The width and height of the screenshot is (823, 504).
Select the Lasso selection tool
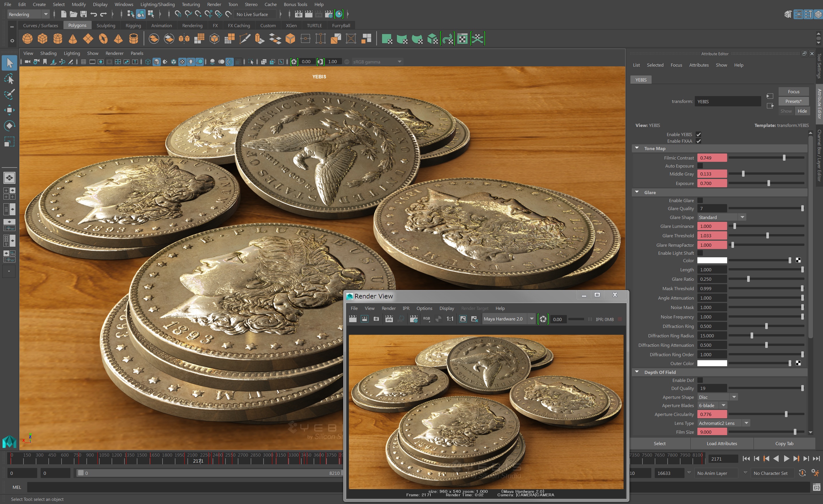pos(9,79)
